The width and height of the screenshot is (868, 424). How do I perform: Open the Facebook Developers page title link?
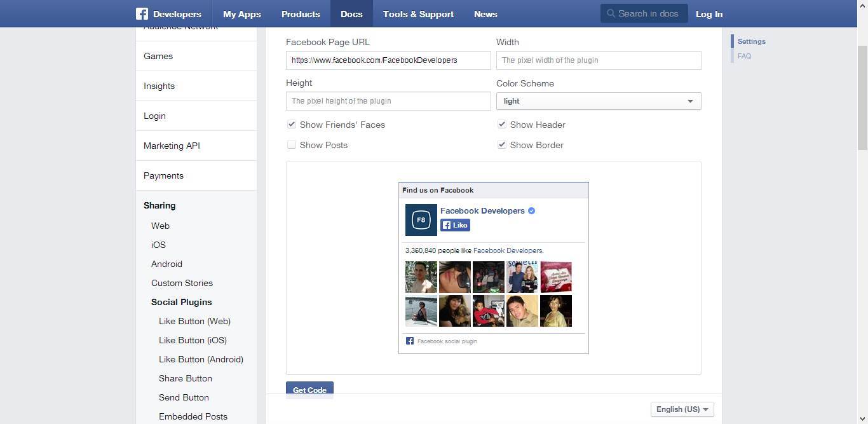[x=482, y=210]
